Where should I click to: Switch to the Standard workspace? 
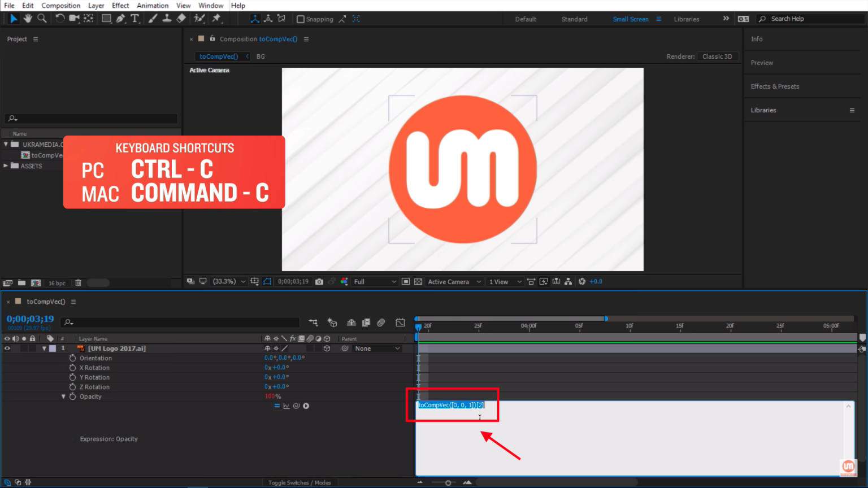[574, 19]
